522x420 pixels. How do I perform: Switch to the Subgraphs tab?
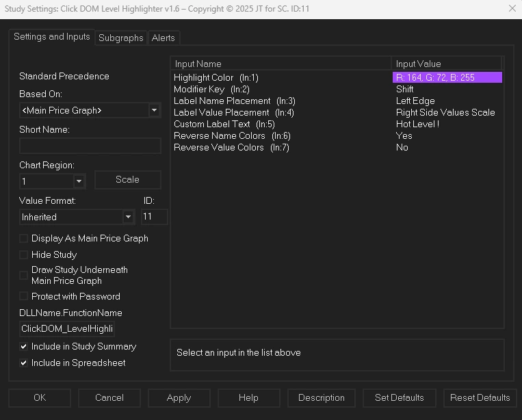[x=121, y=38]
